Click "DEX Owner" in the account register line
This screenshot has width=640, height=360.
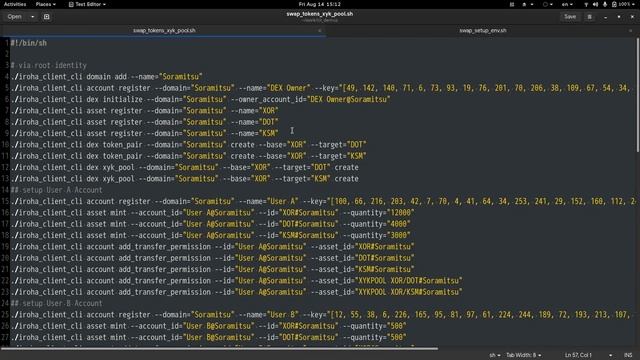coord(288,88)
